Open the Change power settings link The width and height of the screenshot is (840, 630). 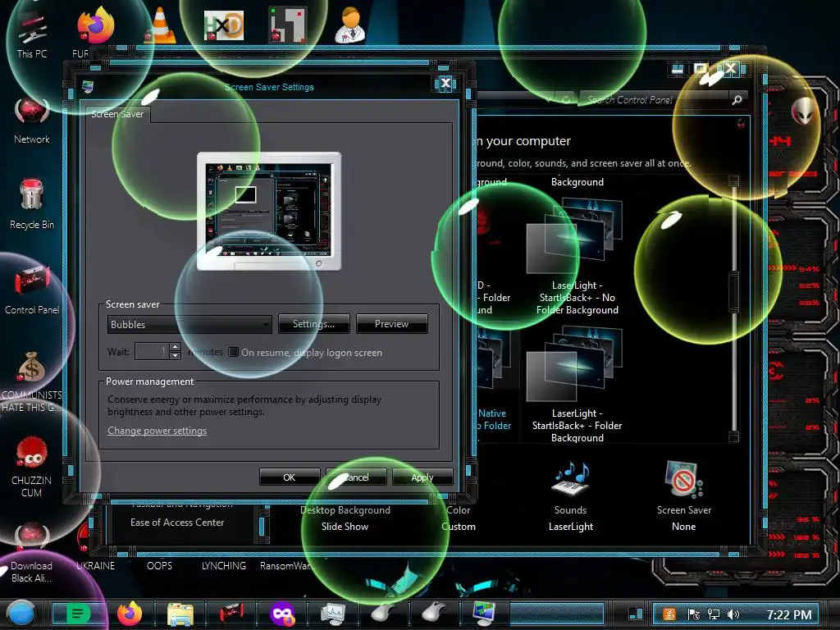157,430
